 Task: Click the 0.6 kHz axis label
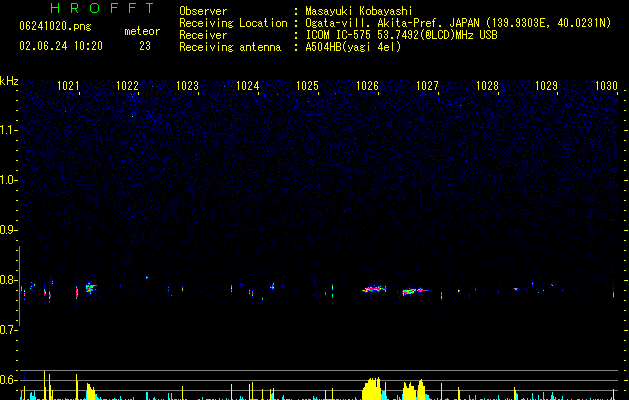pos(9,380)
